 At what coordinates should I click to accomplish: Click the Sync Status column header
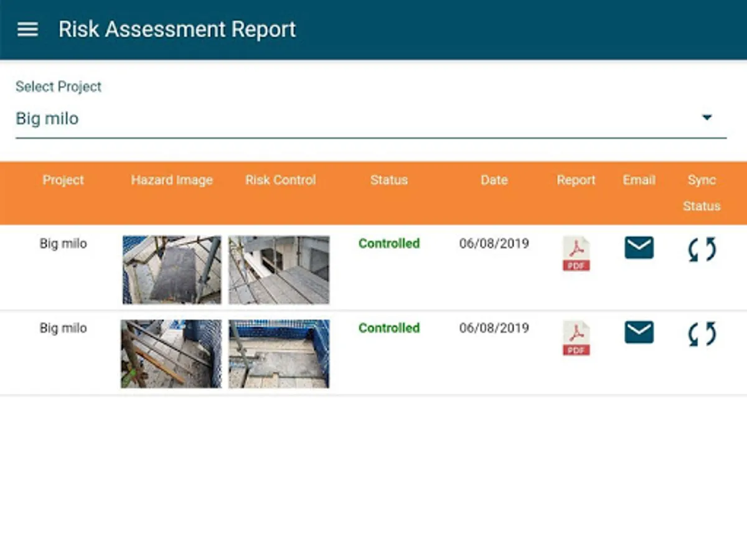702,193
